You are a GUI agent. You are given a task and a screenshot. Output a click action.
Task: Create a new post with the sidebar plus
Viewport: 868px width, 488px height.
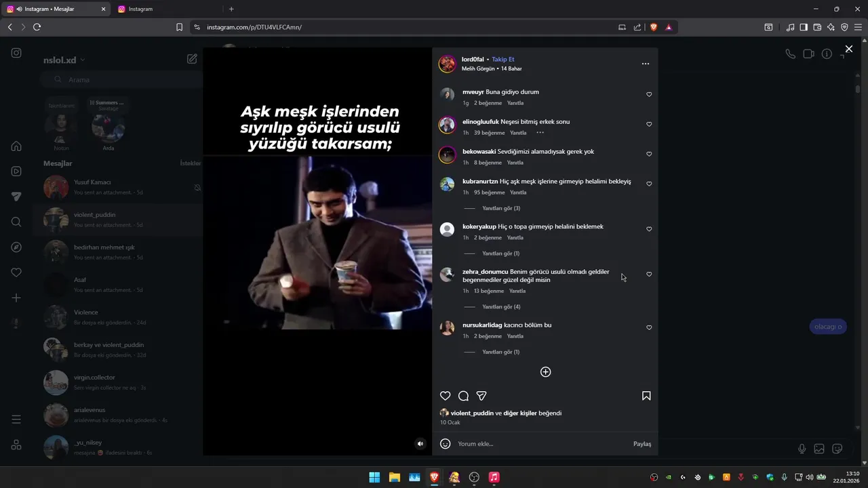(x=16, y=298)
